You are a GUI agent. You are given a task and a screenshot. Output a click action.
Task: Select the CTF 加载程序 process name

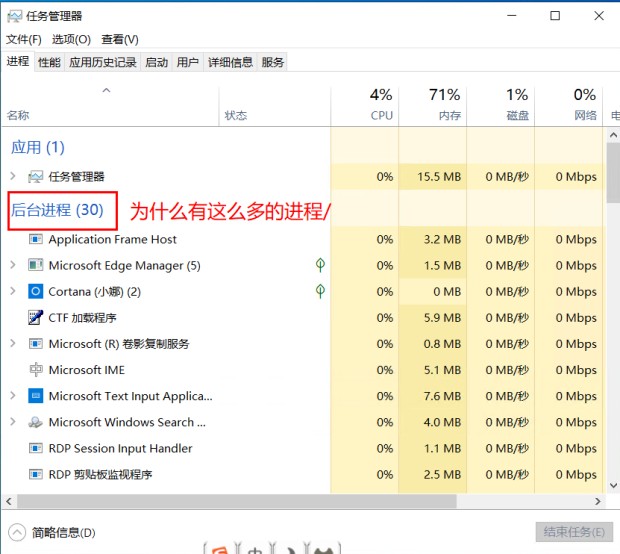[82, 318]
